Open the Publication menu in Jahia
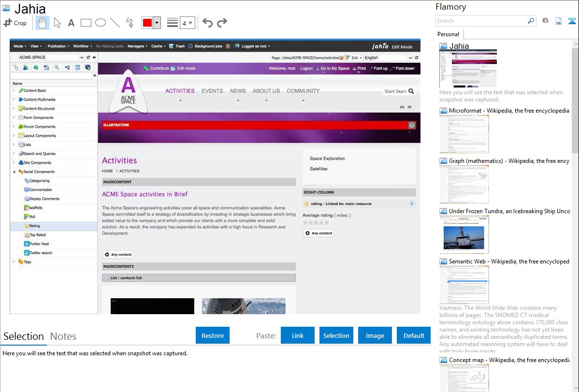This screenshot has width=579, height=392. pyautogui.click(x=58, y=46)
